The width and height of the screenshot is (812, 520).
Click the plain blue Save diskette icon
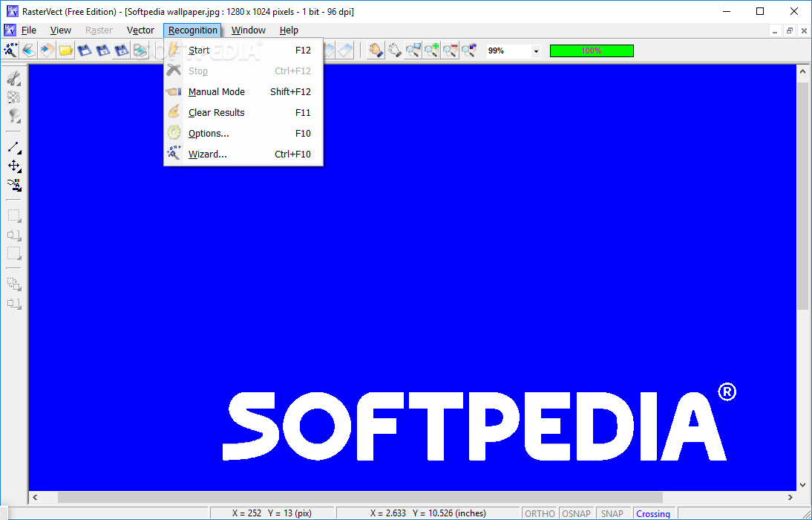point(85,51)
